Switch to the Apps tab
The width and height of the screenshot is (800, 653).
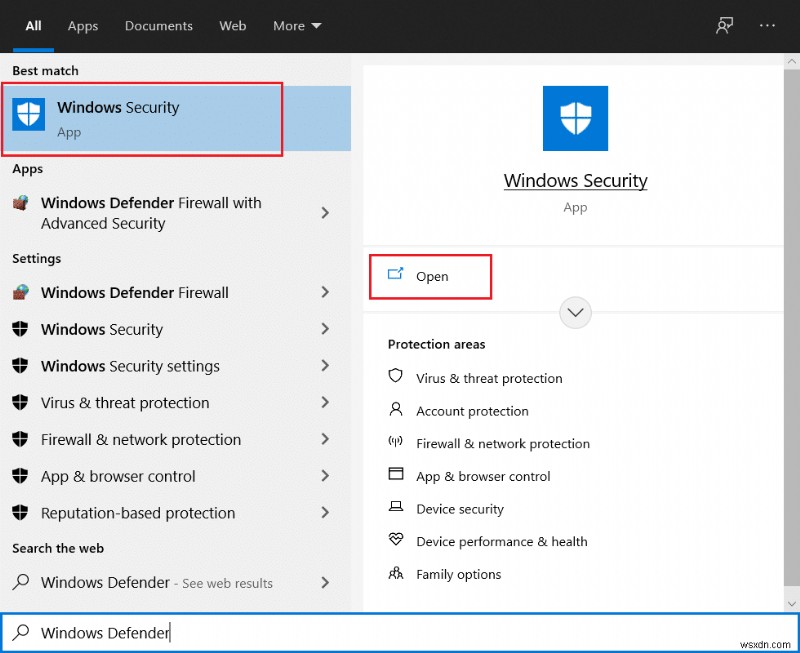pos(83,26)
